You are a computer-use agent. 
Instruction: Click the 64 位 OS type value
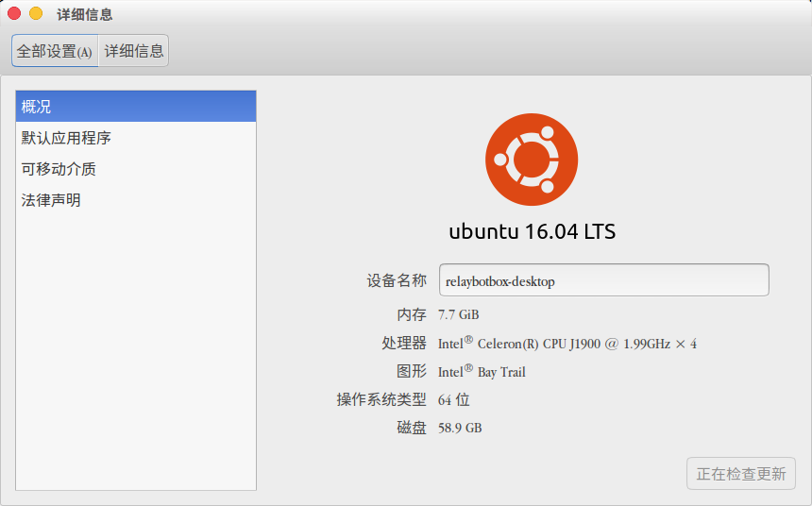coord(453,399)
